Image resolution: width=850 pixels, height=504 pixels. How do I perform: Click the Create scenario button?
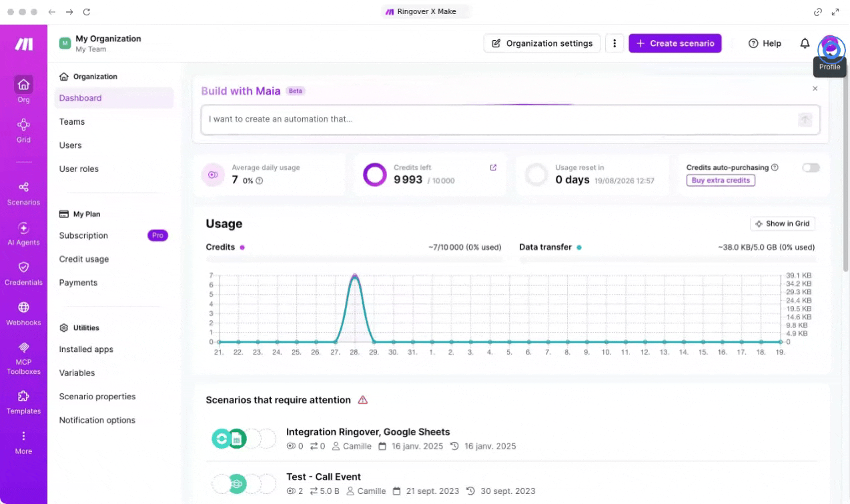tap(675, 43)
